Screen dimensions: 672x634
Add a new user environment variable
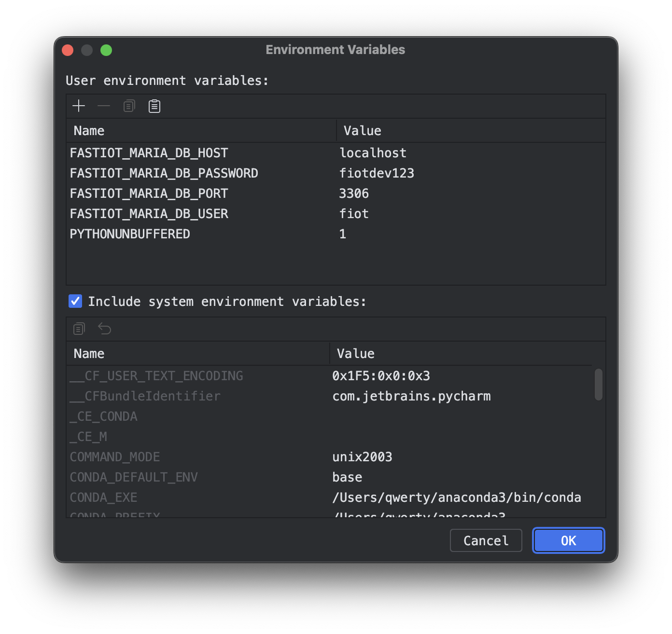79,106
